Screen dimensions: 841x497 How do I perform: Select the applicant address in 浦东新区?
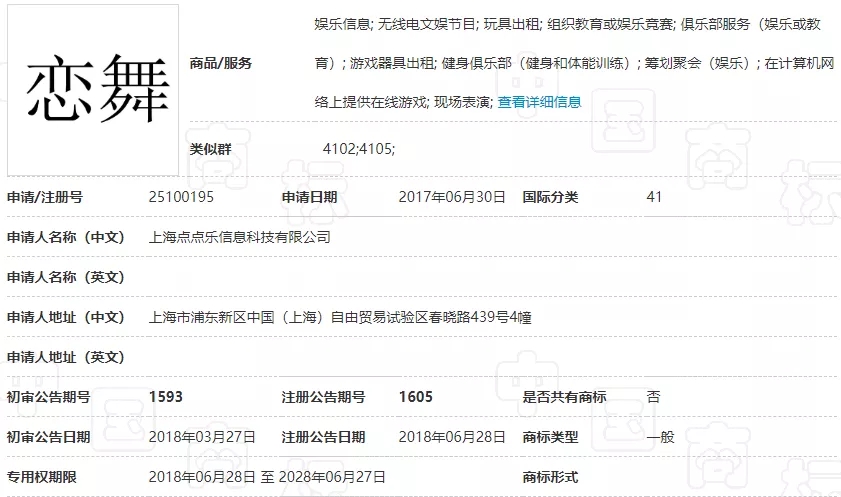click(x=339, y=317)
